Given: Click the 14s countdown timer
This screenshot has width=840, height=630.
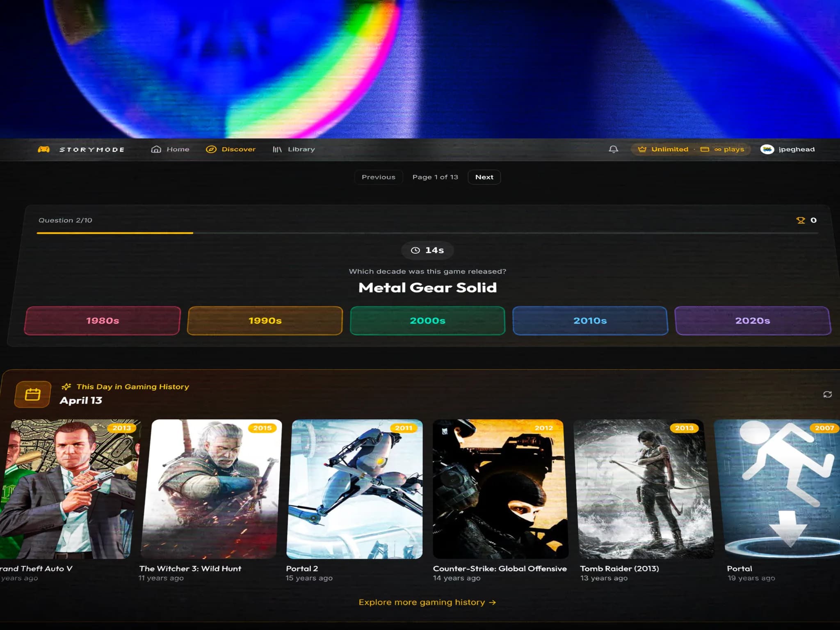Looking at the screenshot, I should tap(427, 250).
